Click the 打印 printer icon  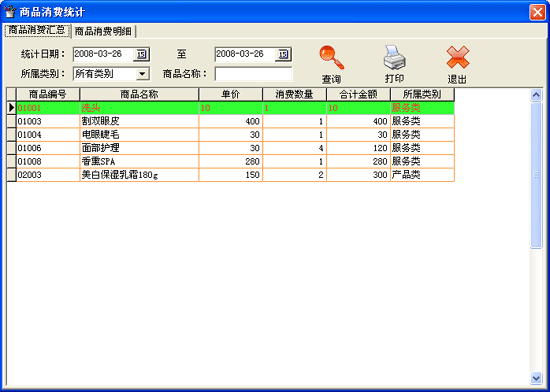coord(395,58)
